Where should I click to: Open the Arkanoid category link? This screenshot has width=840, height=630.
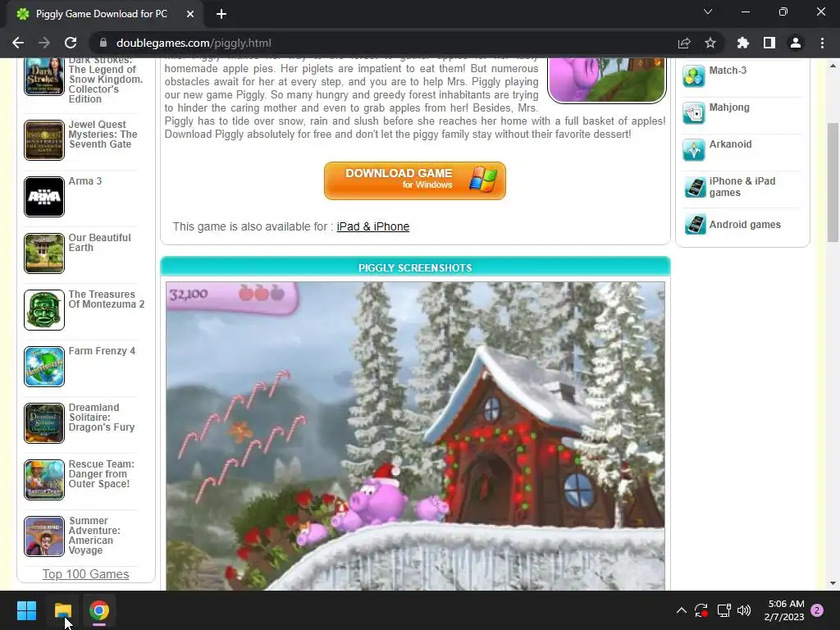pos(730,144)
